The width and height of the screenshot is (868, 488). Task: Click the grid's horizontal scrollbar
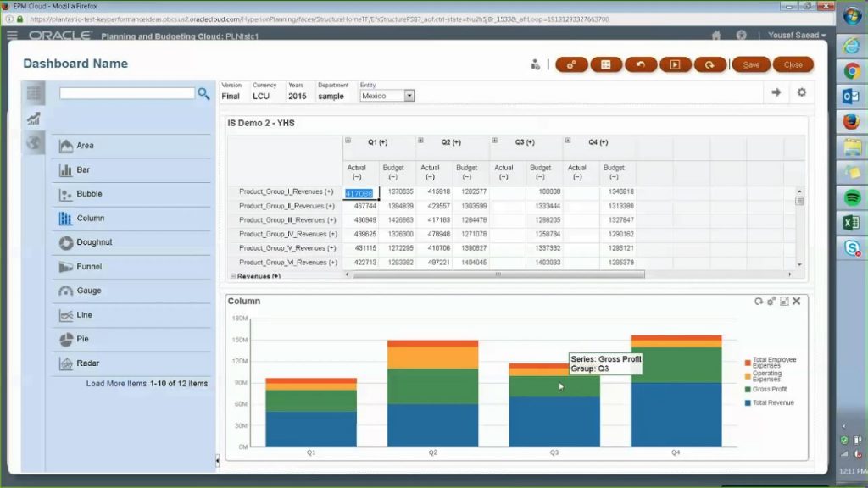(498, 274)
